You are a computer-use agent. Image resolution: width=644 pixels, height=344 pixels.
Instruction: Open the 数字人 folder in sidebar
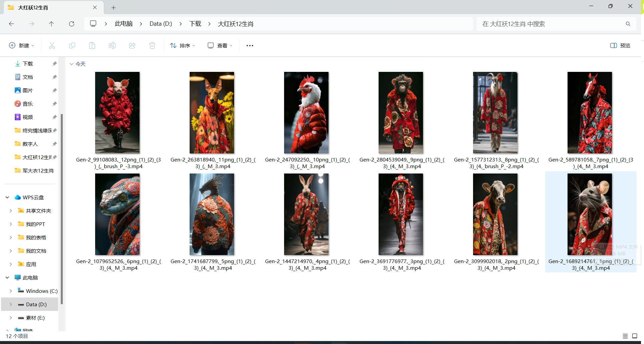pos(30,144)
